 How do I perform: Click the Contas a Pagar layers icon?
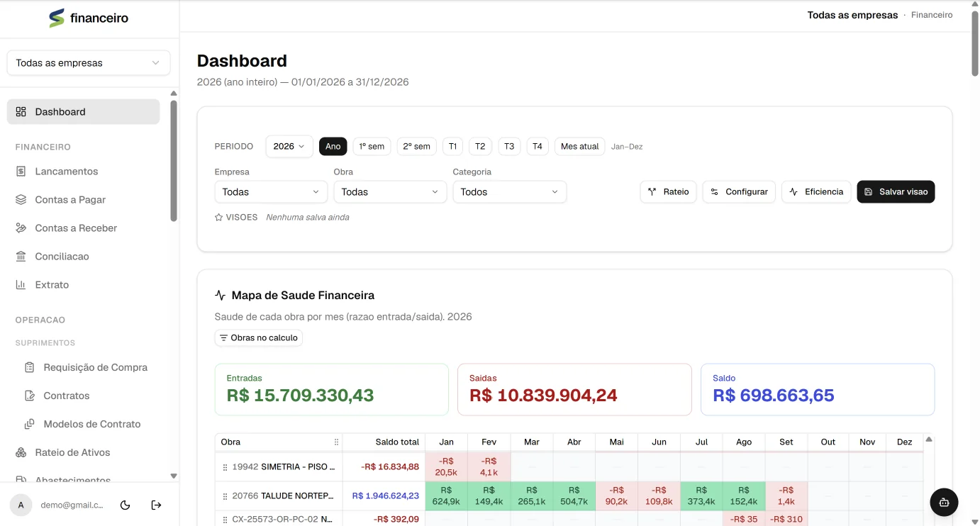(21, 200)
